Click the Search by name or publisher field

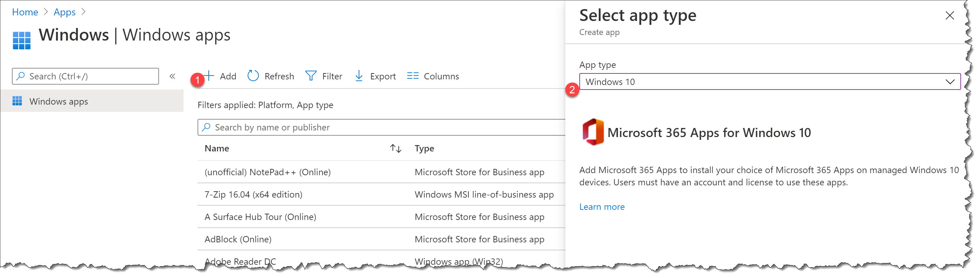[380, 127]
